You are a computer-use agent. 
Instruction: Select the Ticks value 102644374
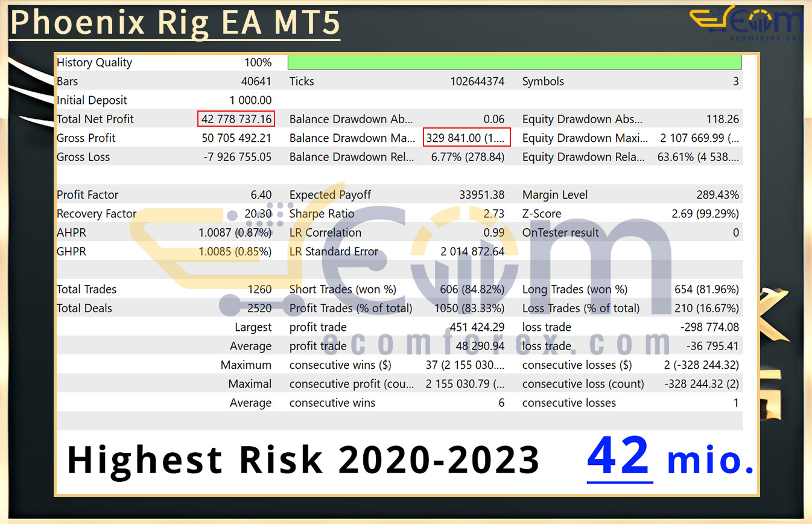[x=477, y=81]
